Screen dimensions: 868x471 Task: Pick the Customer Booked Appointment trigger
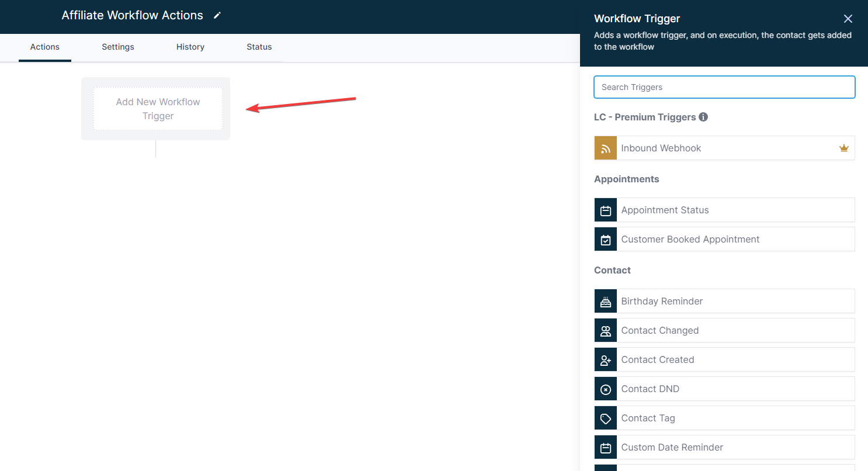tap(724, 239)
